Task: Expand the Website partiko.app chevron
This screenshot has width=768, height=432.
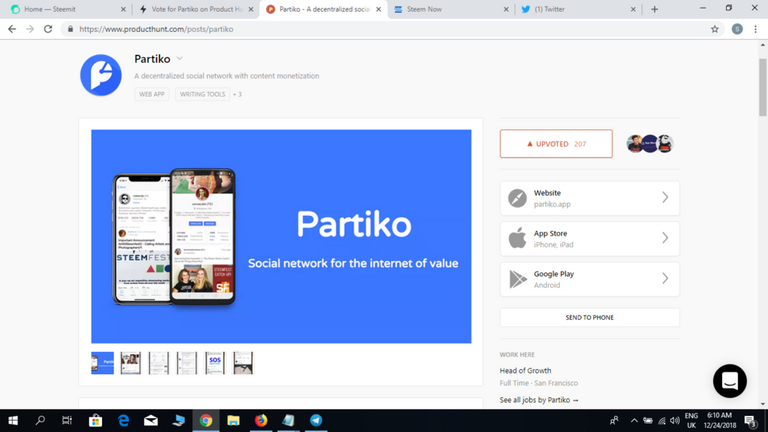Action: pyautogui.click(x=665, y=198)
